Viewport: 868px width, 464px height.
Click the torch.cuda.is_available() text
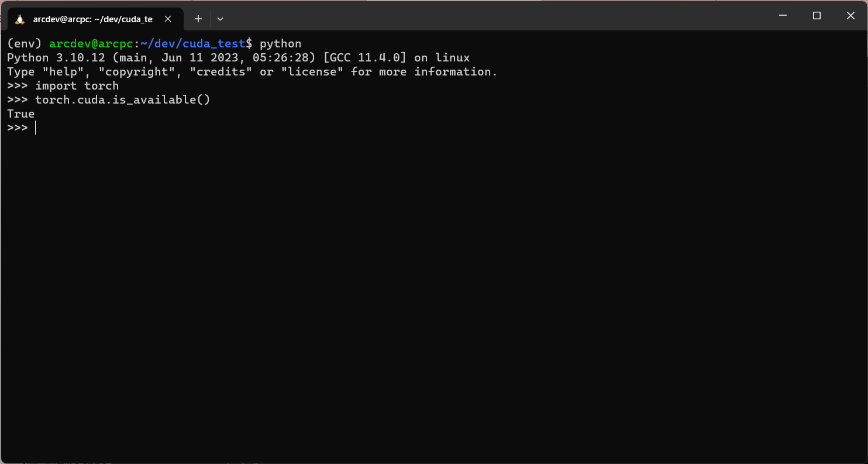(122, 99)
